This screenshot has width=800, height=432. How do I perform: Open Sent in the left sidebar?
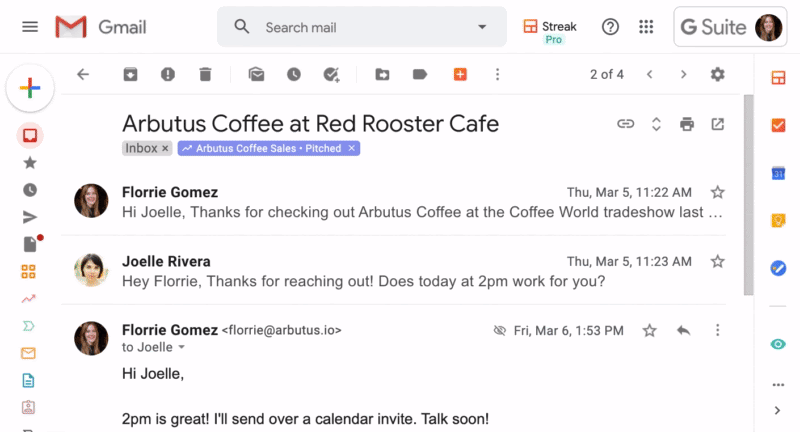30,217
